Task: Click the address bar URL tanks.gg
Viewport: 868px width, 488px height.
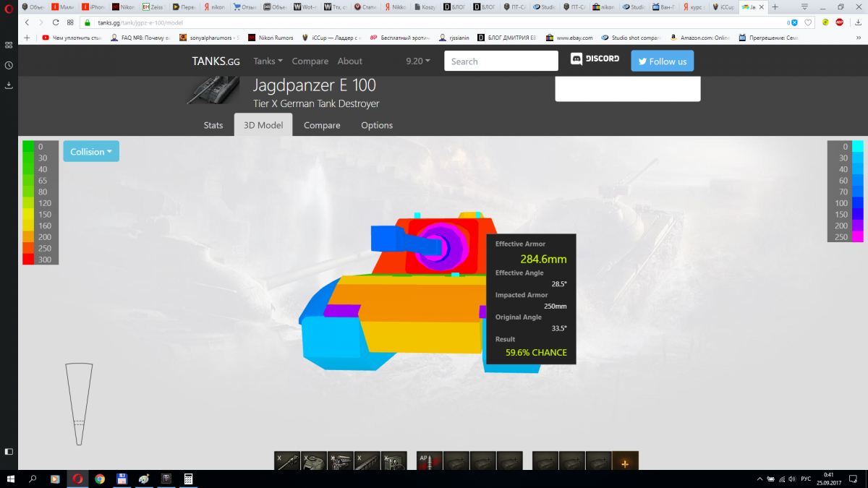Action: coord(140,23)
